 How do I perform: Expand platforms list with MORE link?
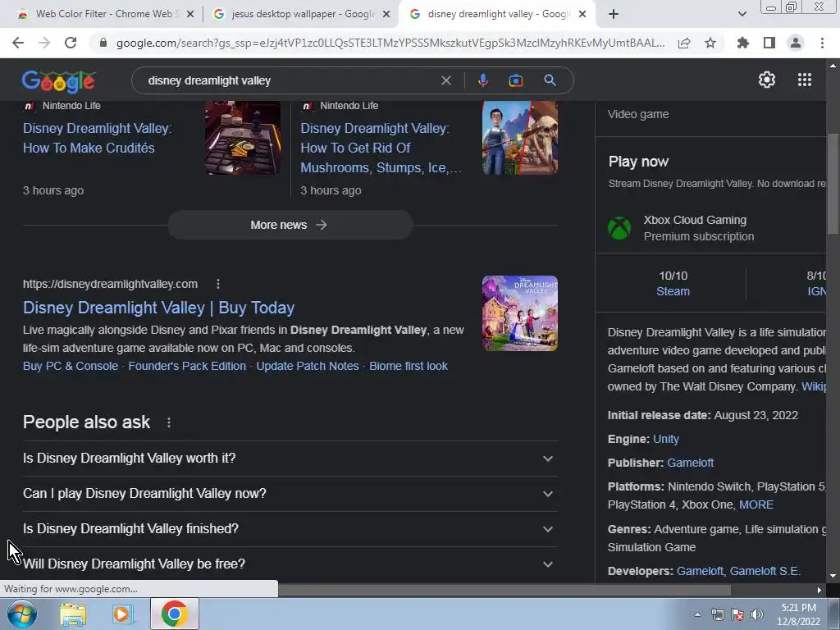tap(756, 504)
